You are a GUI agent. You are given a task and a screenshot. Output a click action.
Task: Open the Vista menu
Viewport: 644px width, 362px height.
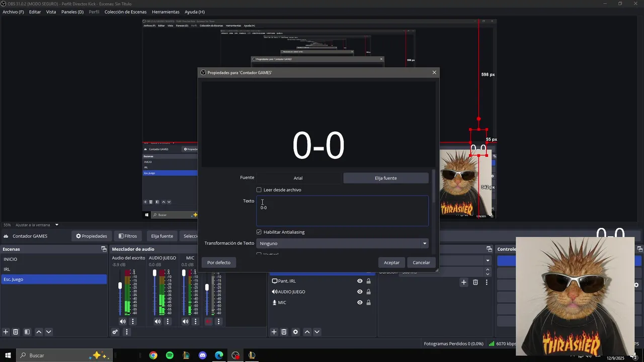tap(51, 12)
